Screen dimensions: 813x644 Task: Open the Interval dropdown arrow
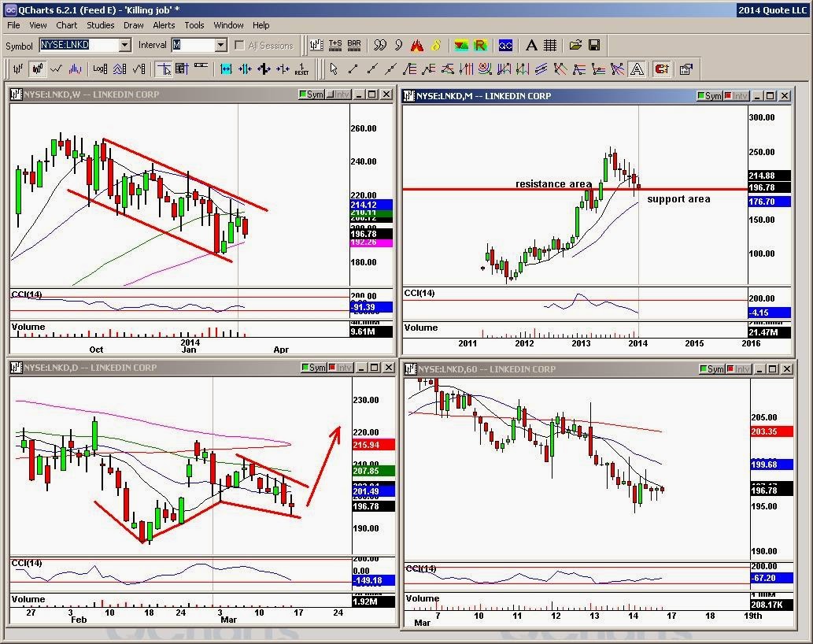point(221,46)
